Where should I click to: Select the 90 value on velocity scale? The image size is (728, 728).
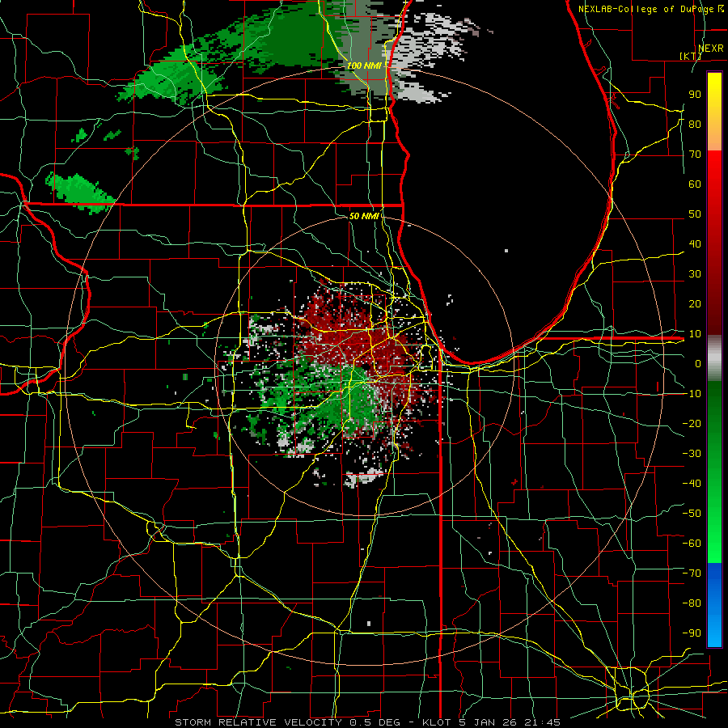point(695,95)
